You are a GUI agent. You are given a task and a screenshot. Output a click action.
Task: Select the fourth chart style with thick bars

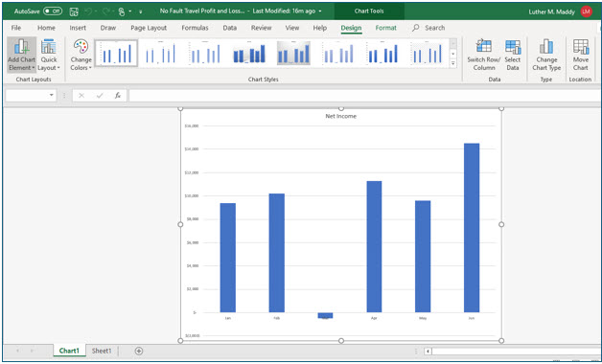tap(249, 53)
